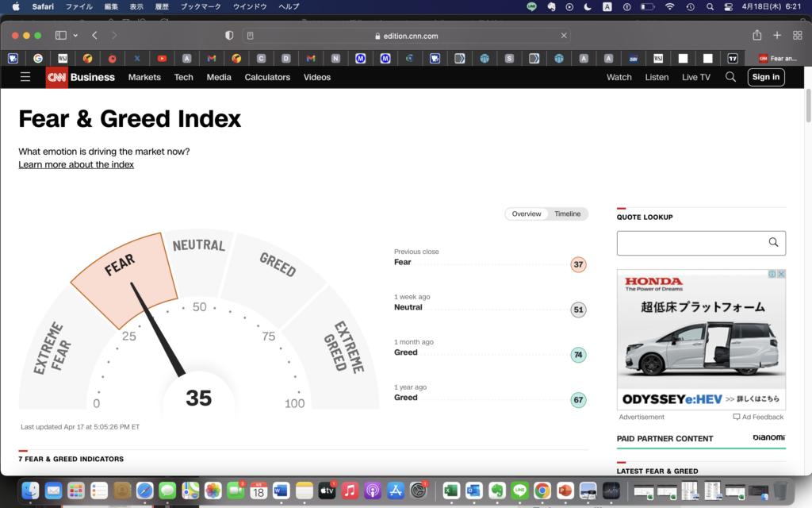Open the Reader view icon in address bar

click(x=251, y=36)
